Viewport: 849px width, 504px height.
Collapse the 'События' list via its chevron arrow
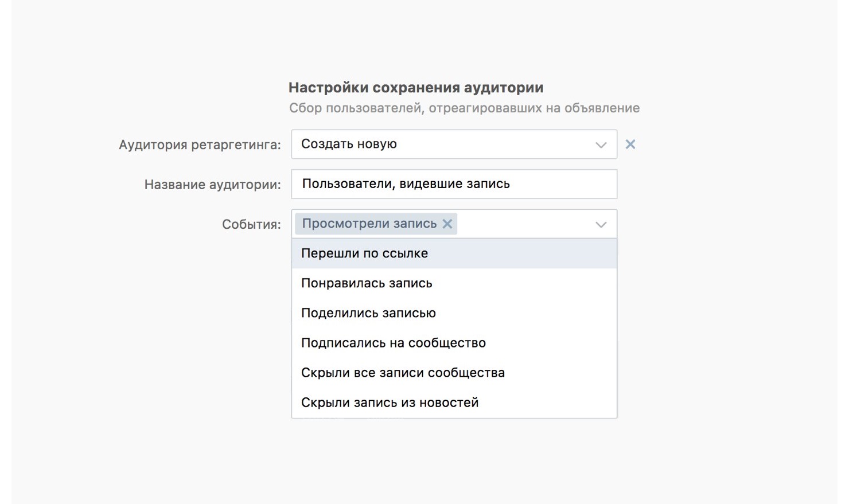pos(601,224)
